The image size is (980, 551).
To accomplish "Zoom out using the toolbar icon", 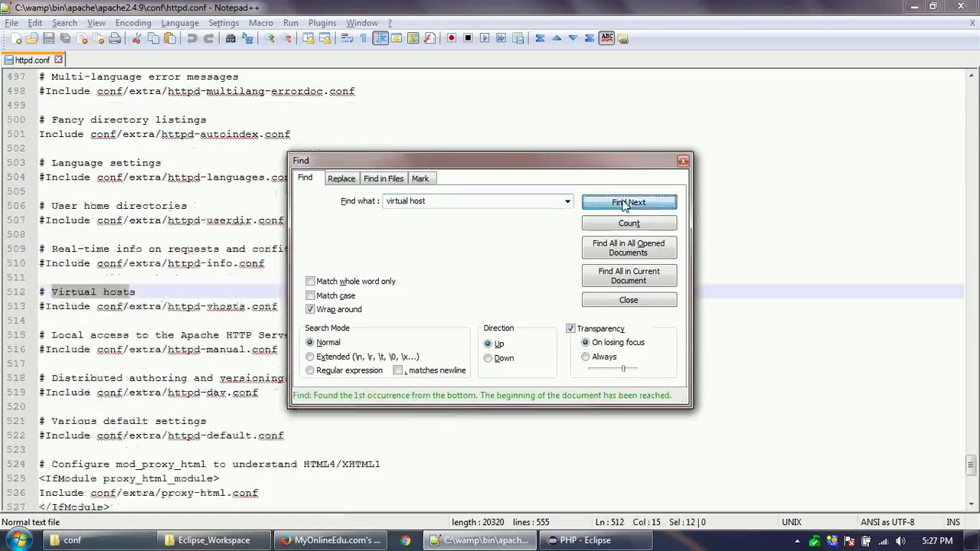I will [286, 38].
